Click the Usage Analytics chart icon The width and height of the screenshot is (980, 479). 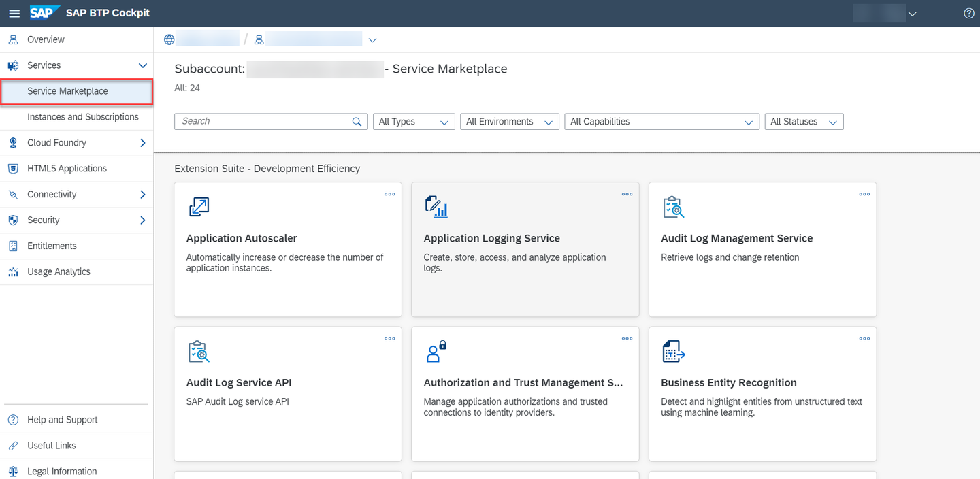tap(13, 272)
